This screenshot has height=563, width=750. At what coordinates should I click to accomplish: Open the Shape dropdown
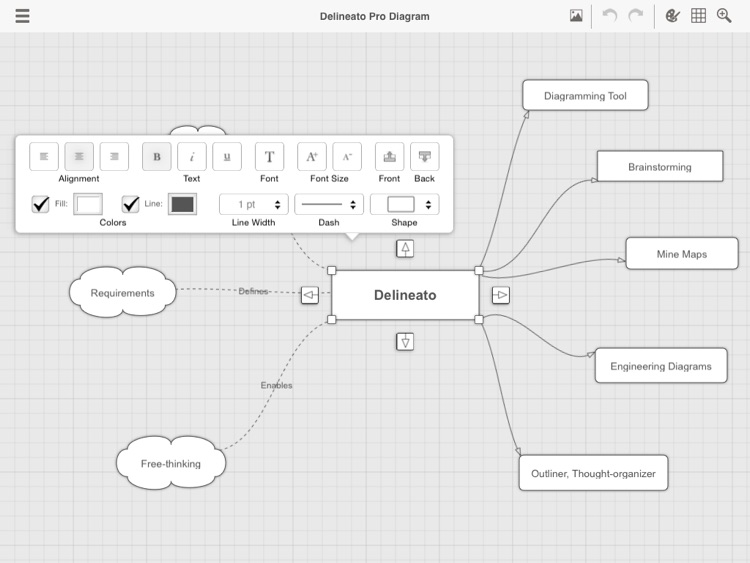pyautogui.click(x=405, y=204)
